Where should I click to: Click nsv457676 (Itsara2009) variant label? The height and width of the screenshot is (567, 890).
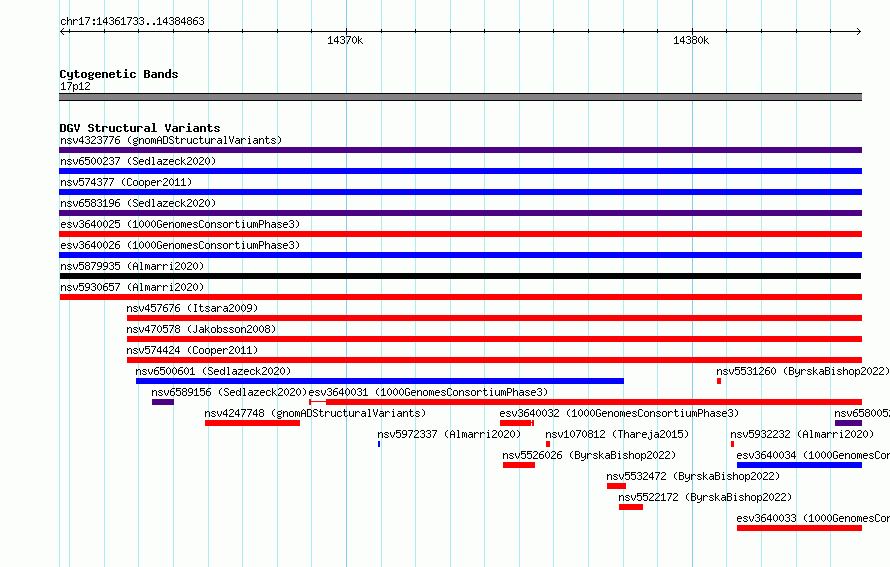192,308
